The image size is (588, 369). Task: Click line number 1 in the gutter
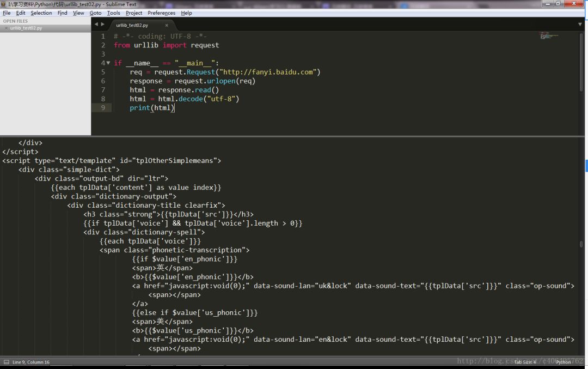pyautogui.click(x=103, y=36)
